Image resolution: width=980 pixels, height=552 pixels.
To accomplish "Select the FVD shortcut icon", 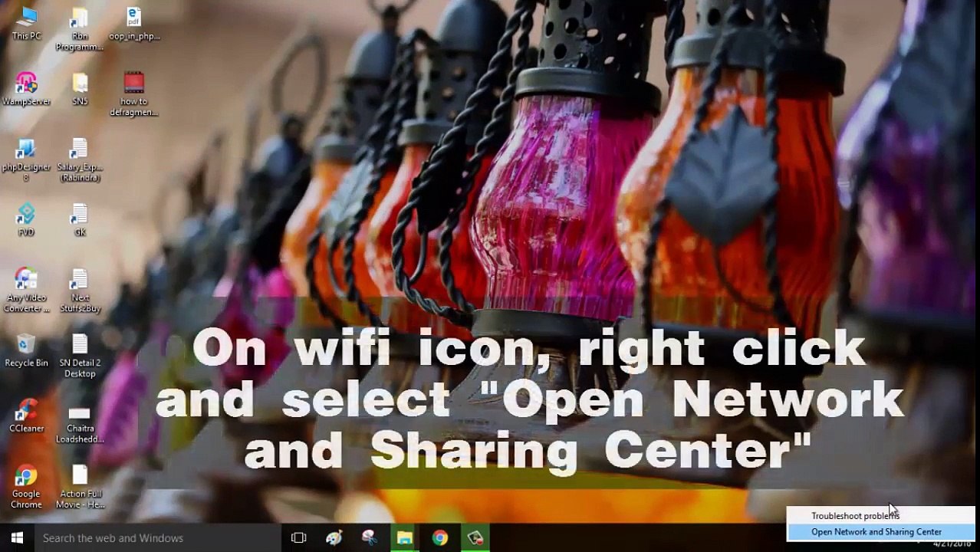I will click(x=26, y=220).
